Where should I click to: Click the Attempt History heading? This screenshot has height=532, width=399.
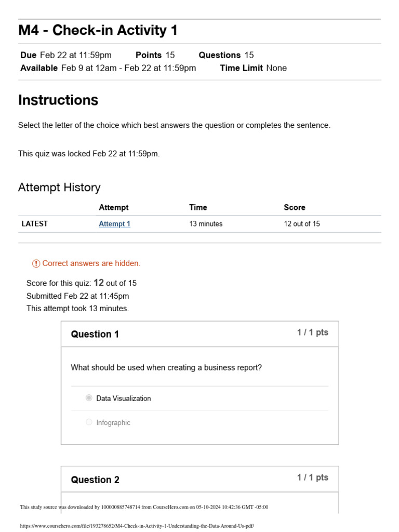point(59,187)
